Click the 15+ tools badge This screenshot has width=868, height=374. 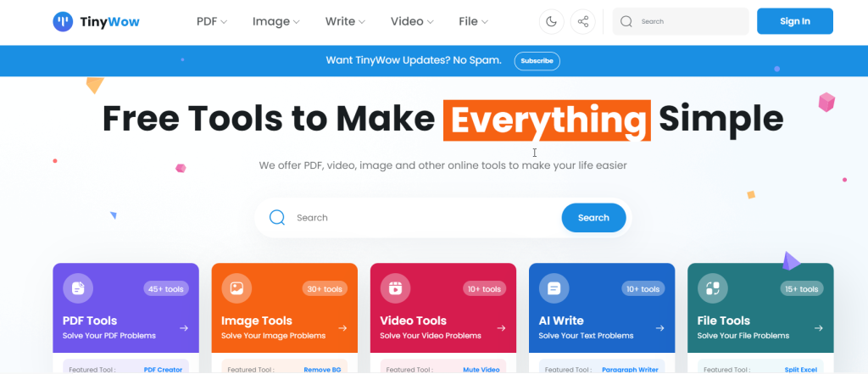(802, 288)
